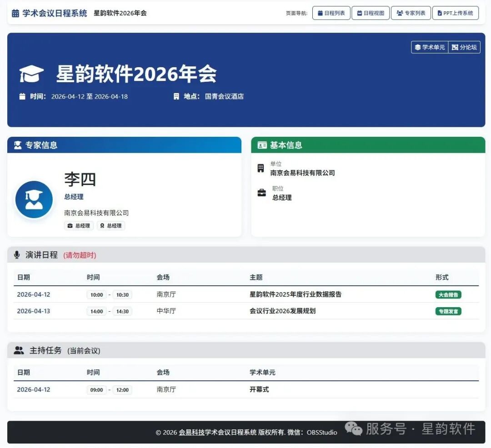This screenshot has height=448, width=491.
Task: Open the 专家列表 navigation button
Action: click(411, 13)
